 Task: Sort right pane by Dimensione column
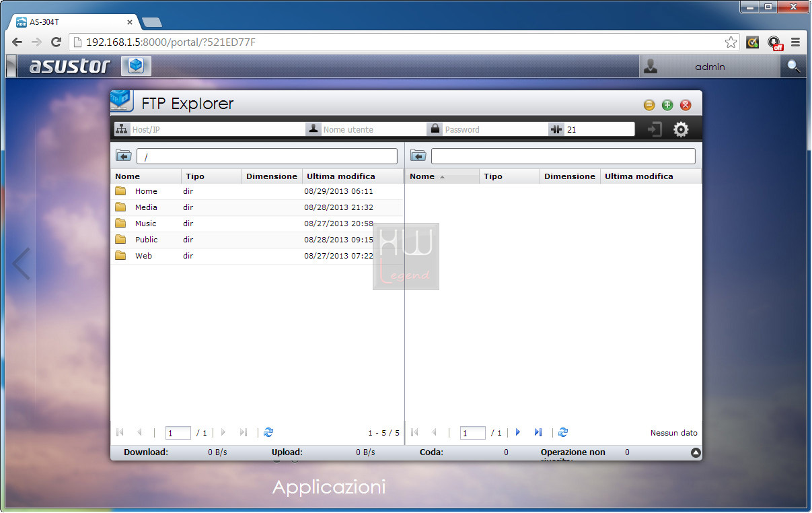(570, 176)
